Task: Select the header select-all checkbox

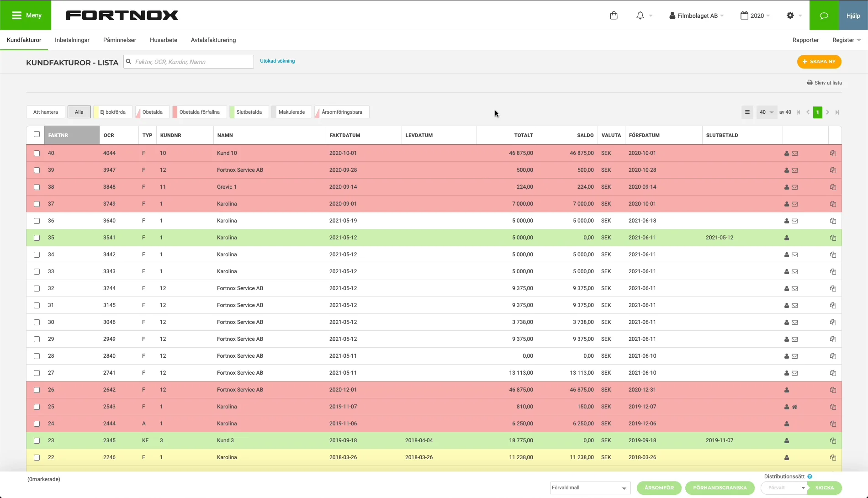Action: pos(37,134)
